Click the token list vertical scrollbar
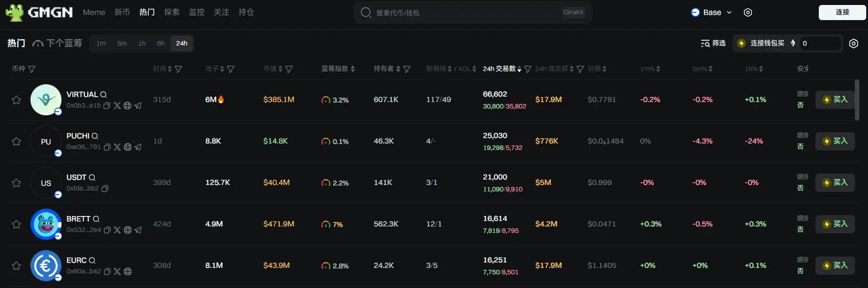 [857, 100]
